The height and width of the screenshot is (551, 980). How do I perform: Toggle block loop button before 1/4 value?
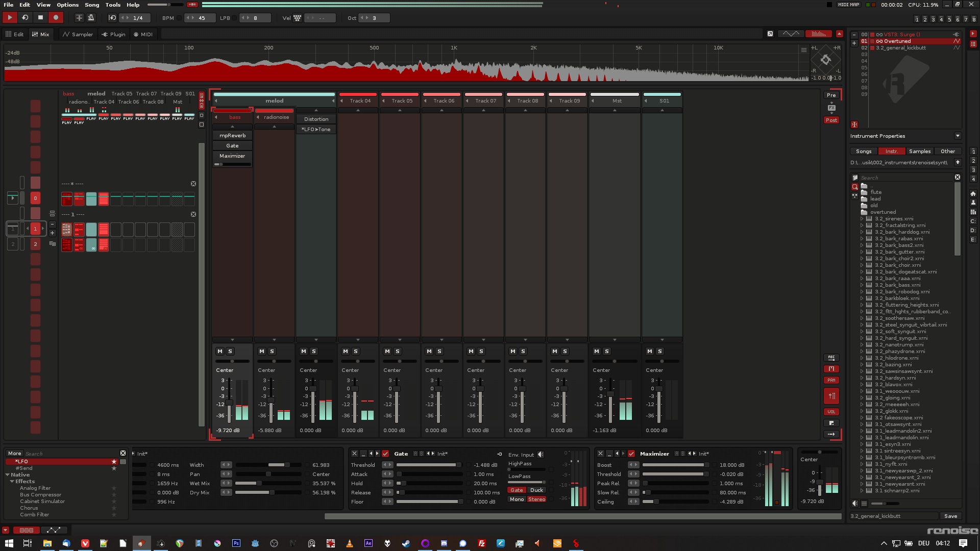coord(112,18)
